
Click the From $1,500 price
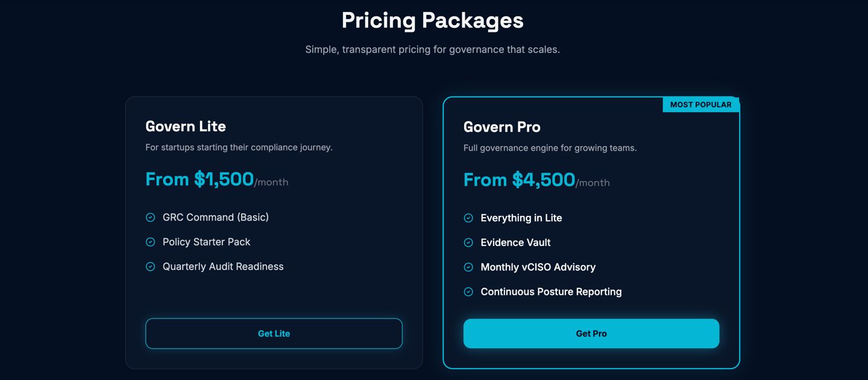(200, 179)
